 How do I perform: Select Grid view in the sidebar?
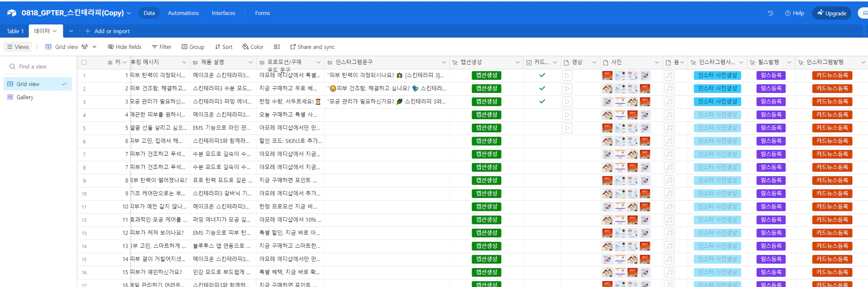click(38, 84)
